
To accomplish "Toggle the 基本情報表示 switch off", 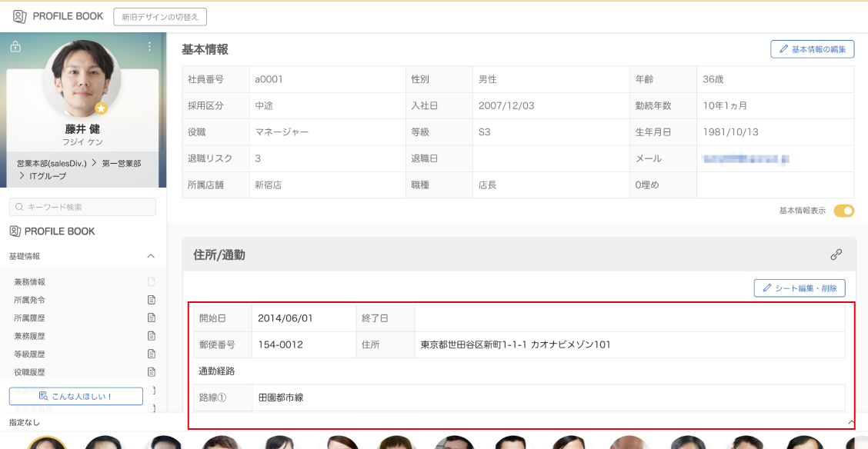I will pyautogui.click(x=844, y=211).
